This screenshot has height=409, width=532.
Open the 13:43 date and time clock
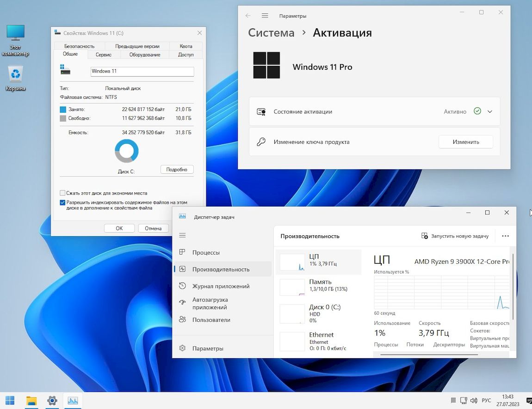pyautogui.click(x=507, y=400)
